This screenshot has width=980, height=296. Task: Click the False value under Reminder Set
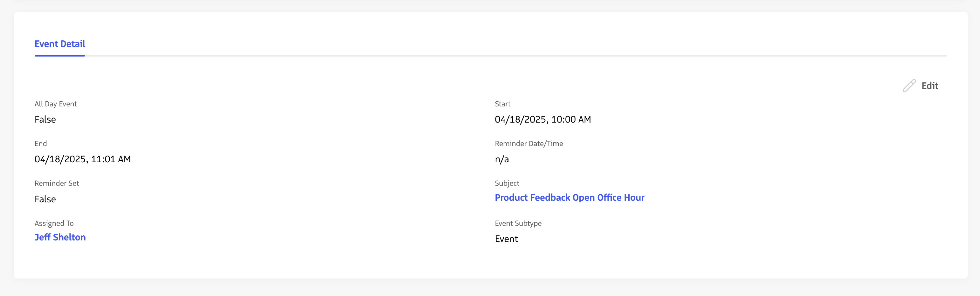pos(45,199)
